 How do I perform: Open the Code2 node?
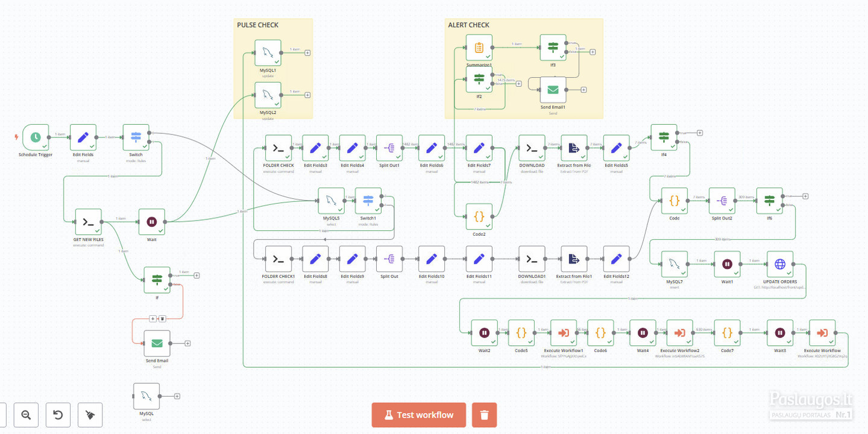479,217
